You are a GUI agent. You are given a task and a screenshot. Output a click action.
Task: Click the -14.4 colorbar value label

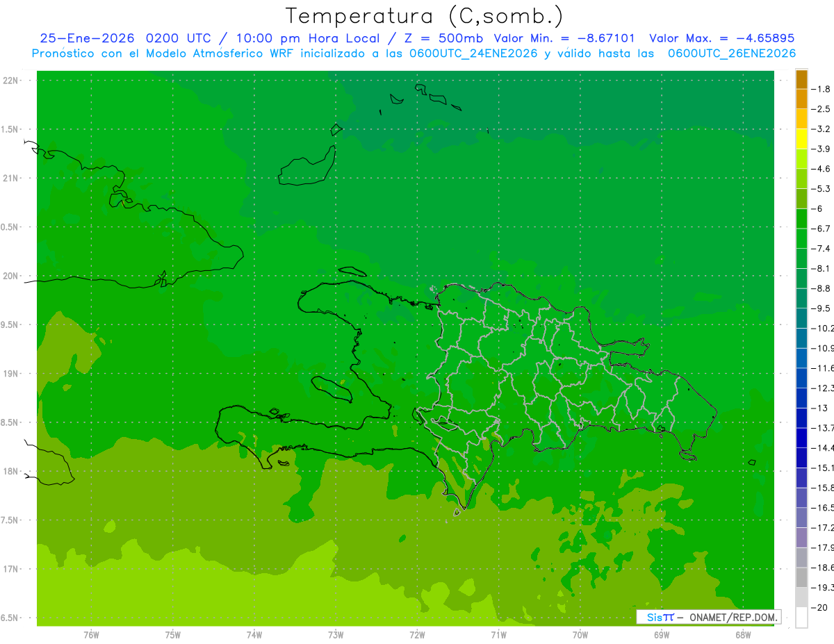[822, 447]
